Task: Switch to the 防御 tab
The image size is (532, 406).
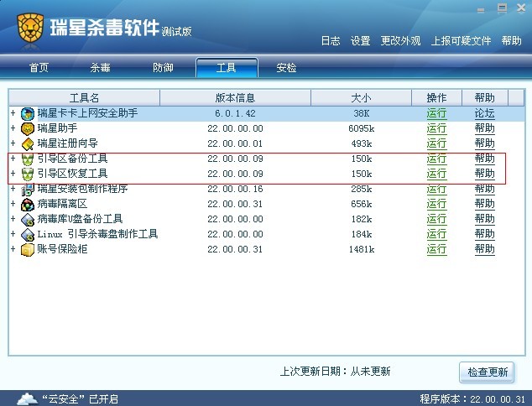Action: click(x=163, y=67)
